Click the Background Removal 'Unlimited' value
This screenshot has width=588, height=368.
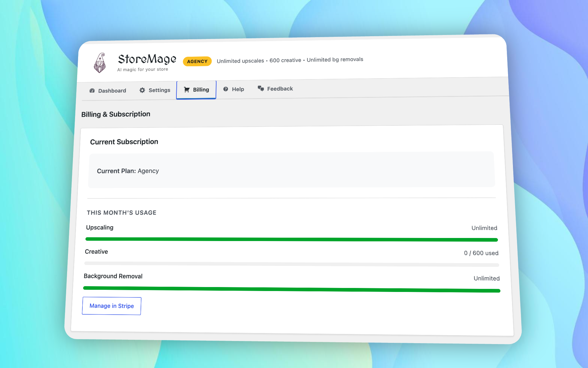tap(487, 278)
